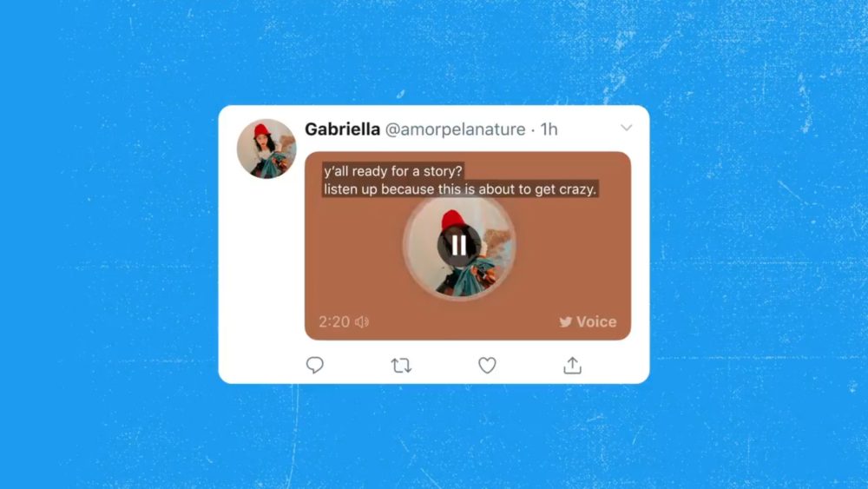The image size is (868, 489).
Task: Click the Twitter bird logo beside Voice
Action: click(x=565, y=321)
